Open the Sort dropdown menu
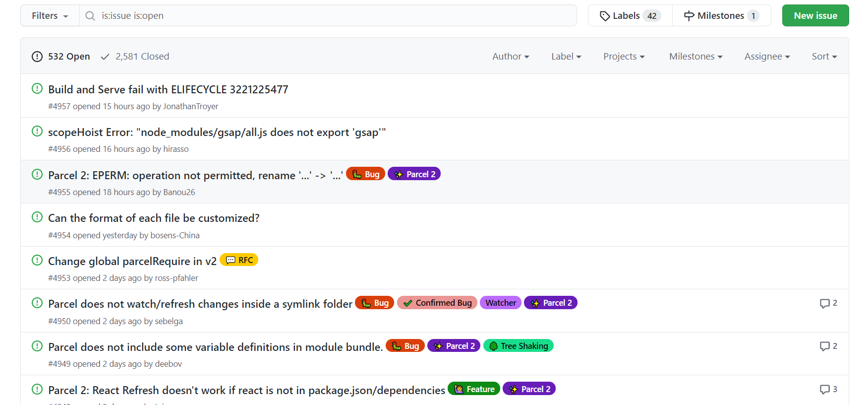This screenshot has width=868, height=405. [x=824, y=57]
